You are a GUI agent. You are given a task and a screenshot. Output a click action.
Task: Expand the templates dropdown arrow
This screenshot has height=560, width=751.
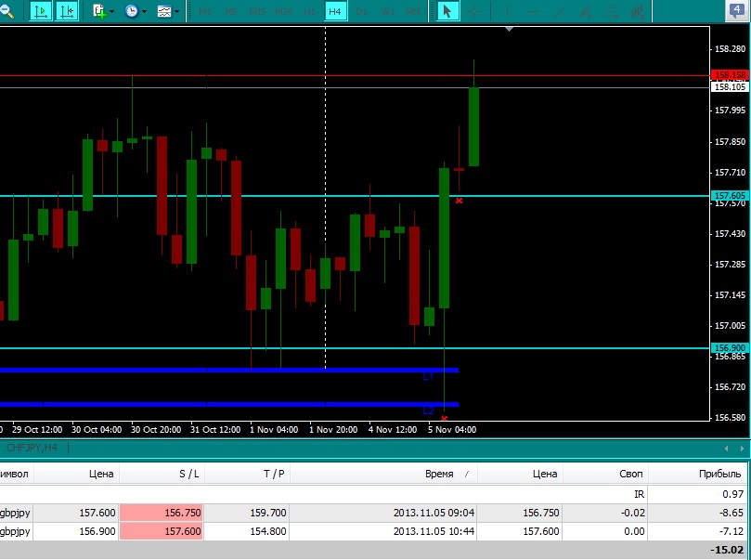(177, 12)
